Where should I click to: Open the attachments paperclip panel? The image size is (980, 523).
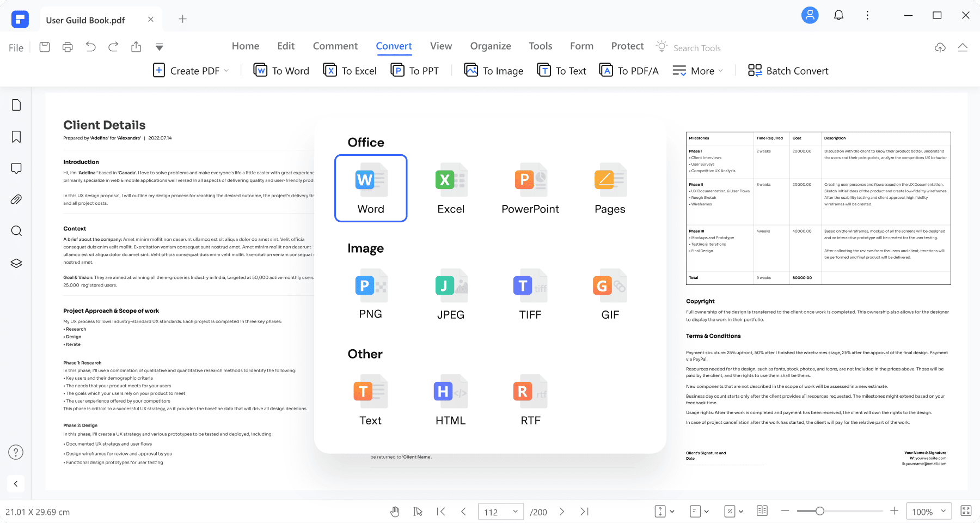point(16,199)
